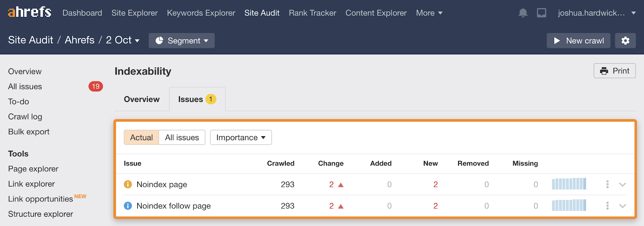Open Structure explorer tool
644x226 pixels.
coord(41,214)
